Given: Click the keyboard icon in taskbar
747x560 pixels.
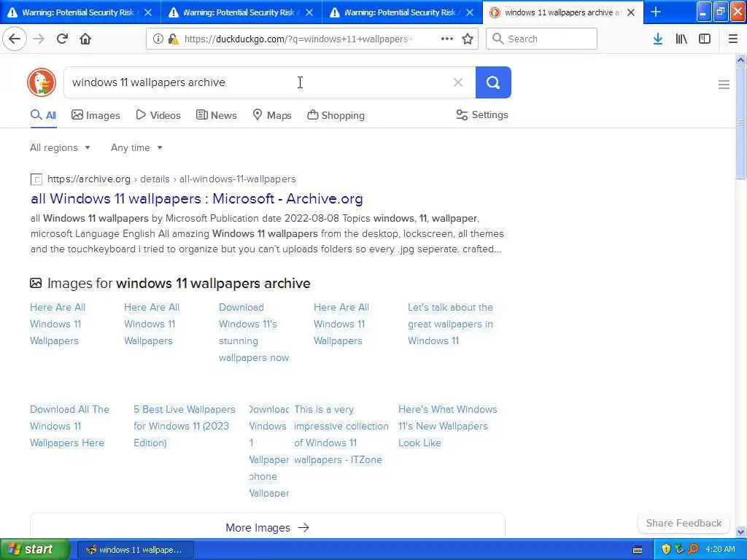Looking at the screenshot, I should coord(638,550).
